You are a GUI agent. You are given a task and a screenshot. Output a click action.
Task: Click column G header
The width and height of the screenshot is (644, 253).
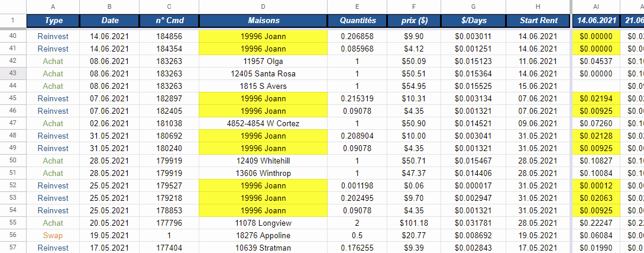[x=473, y=7]
